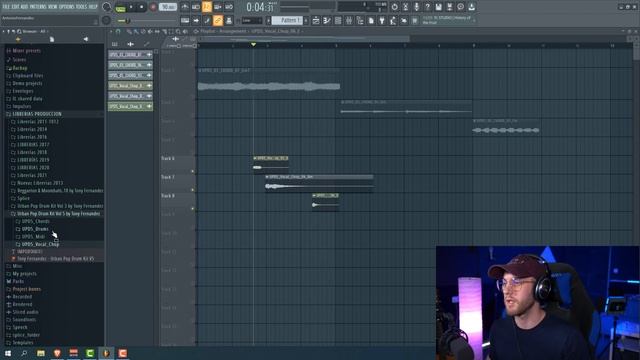Screen dimensions: 640x360
Task: Expand the Splice library folder
Action: coord(23,198)
